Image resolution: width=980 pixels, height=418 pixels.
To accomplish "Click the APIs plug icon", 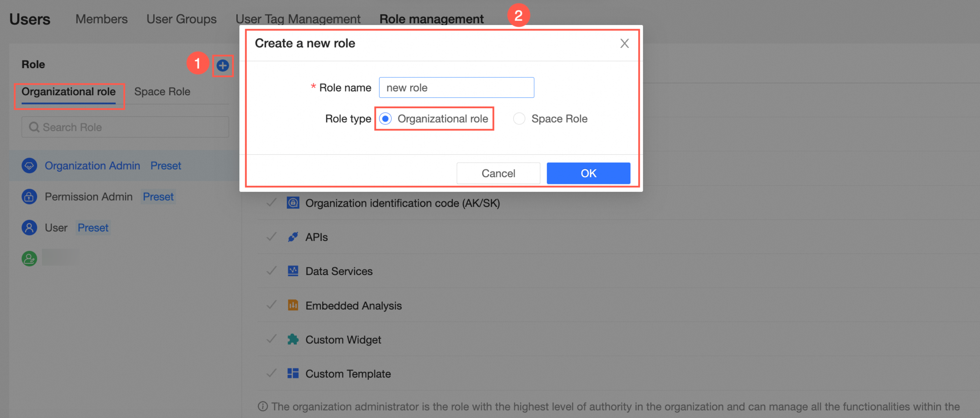I will tap(293, 237).
